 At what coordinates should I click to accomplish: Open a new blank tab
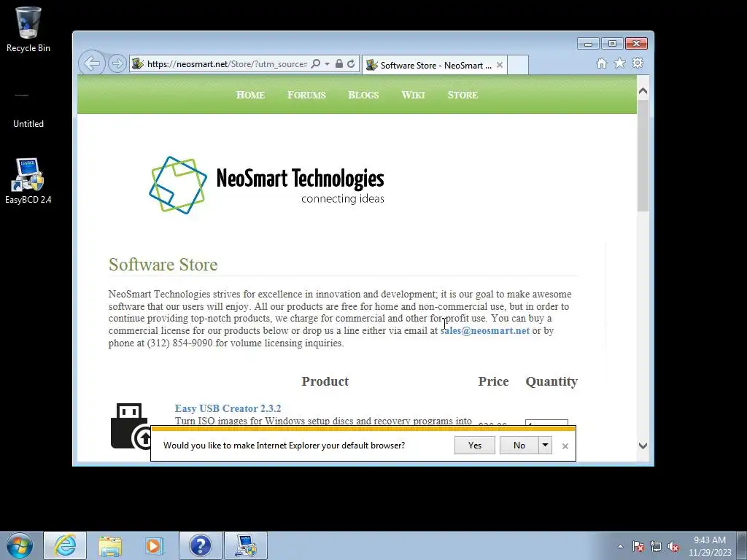click(x=518, y=65)
